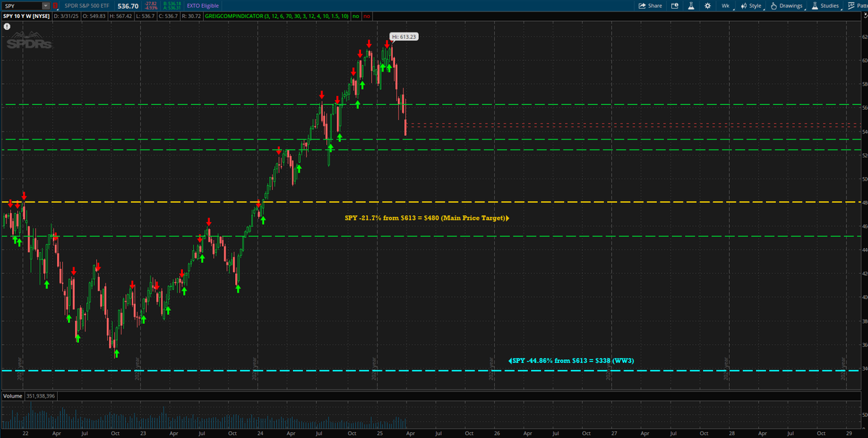Expand the SPY symbol dropdown arrow

click(46, 6)
